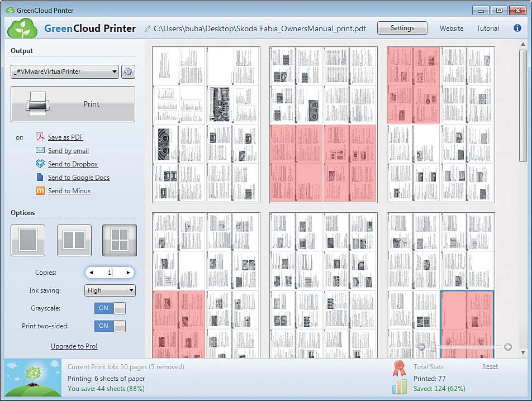The width and height of the screenshot is (532, 401).
Task: Select red removed pages on fourth sheet
Action: tap(179, 324)
